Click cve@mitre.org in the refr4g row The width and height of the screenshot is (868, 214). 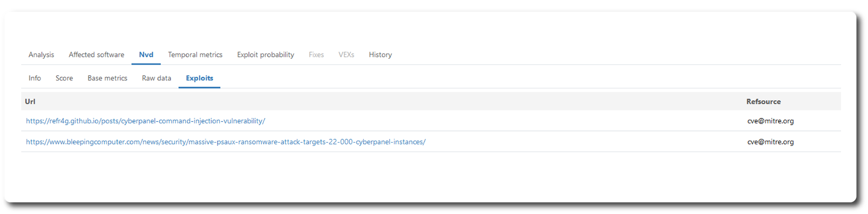tap(771, 121)
